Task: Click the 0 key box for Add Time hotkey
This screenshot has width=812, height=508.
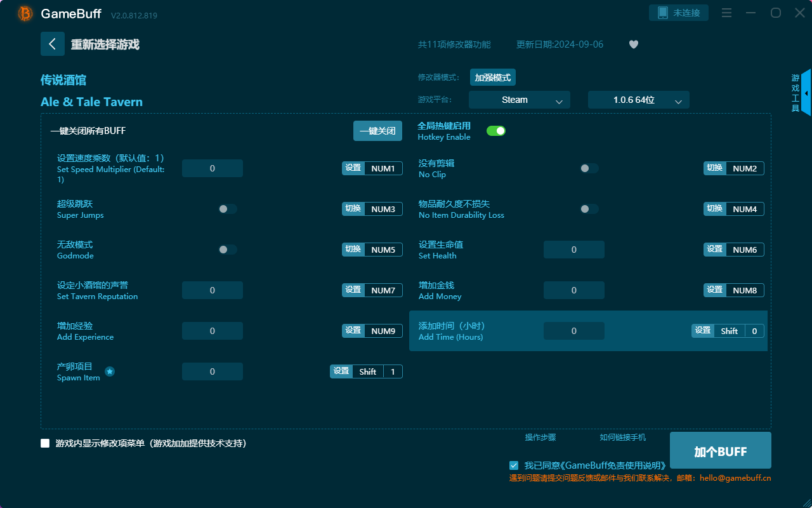Action: click(755, 331)
